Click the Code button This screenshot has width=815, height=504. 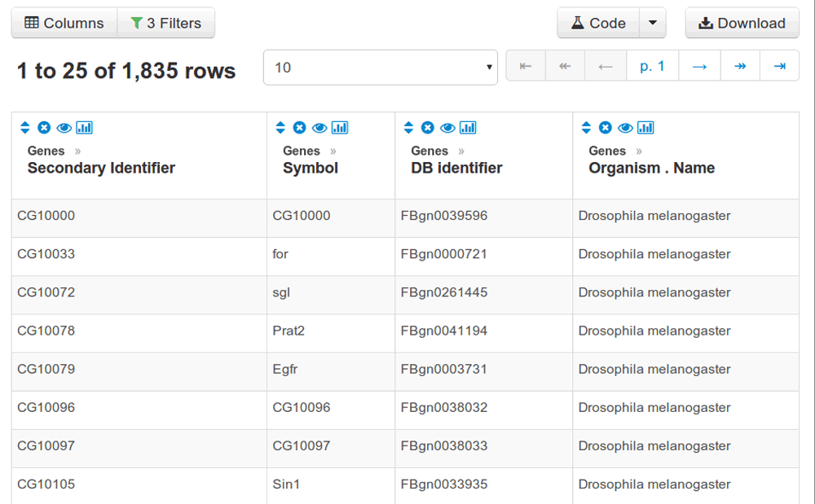point(598,23)
